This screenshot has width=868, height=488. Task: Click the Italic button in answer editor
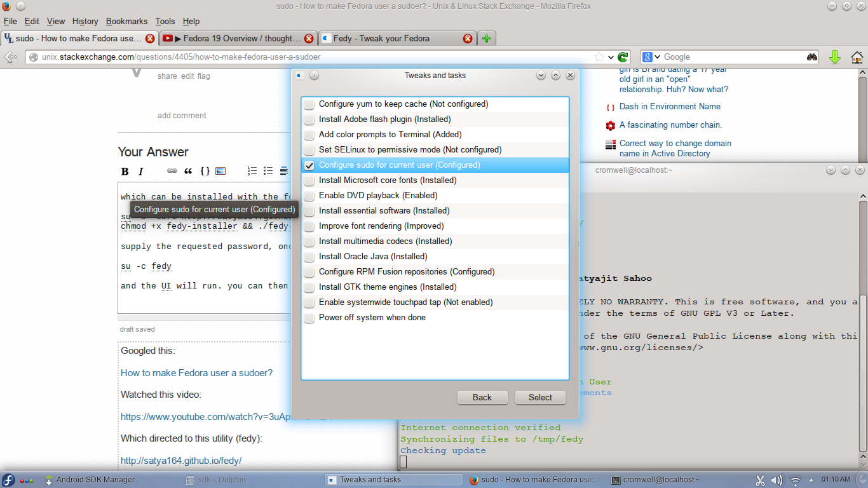(141, 171)
